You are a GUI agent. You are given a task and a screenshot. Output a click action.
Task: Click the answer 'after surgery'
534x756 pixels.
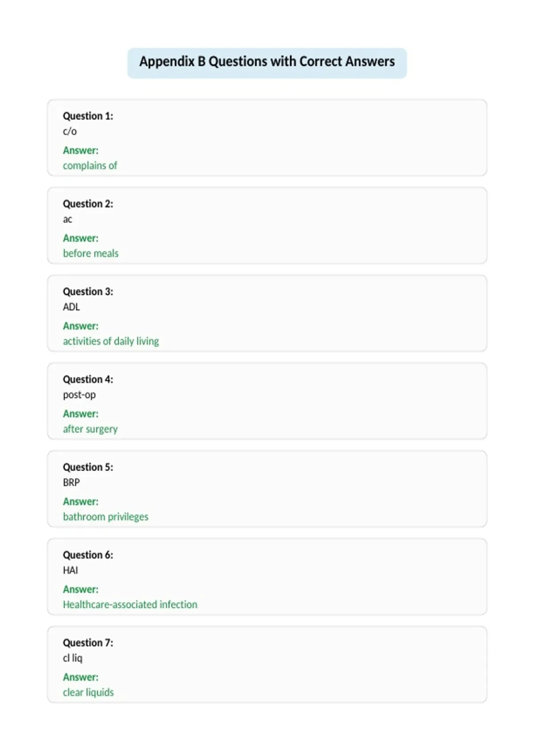pyautogui.click(x=90, y=429)
